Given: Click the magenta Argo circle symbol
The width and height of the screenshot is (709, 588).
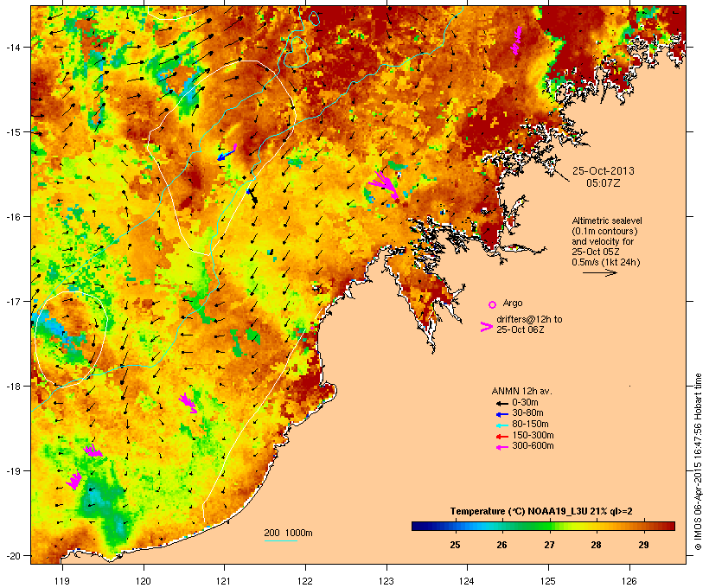Looking at the screenshot, I should 493,304.
